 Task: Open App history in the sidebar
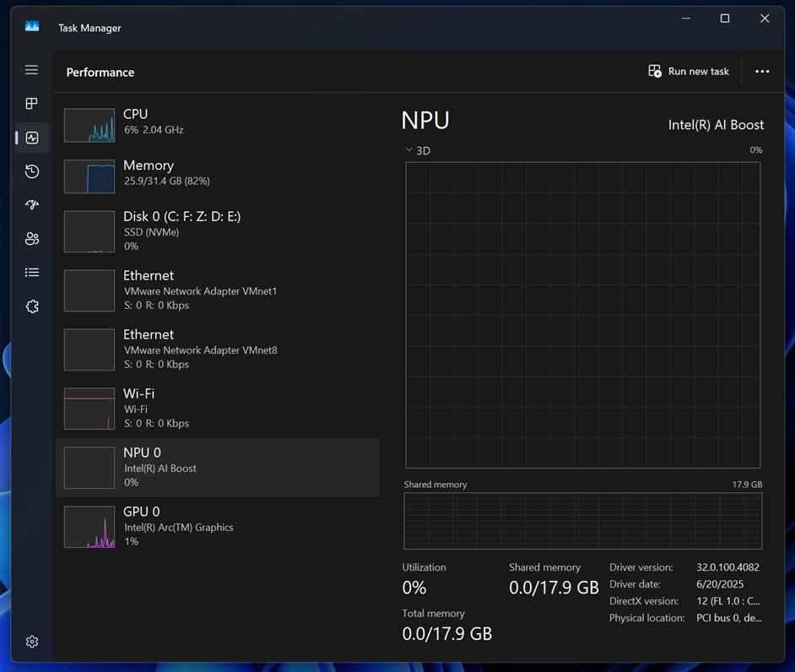point(31,171)
